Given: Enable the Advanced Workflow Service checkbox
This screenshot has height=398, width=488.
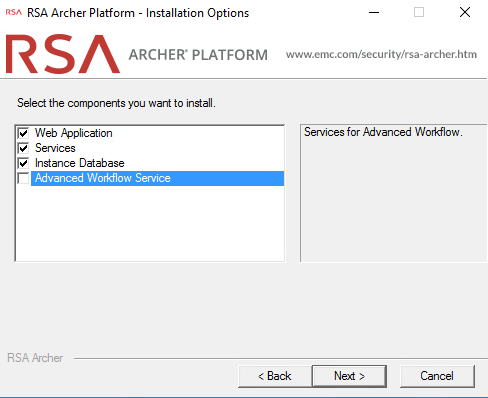Looking at the screenshot, I should click(23, 178).
